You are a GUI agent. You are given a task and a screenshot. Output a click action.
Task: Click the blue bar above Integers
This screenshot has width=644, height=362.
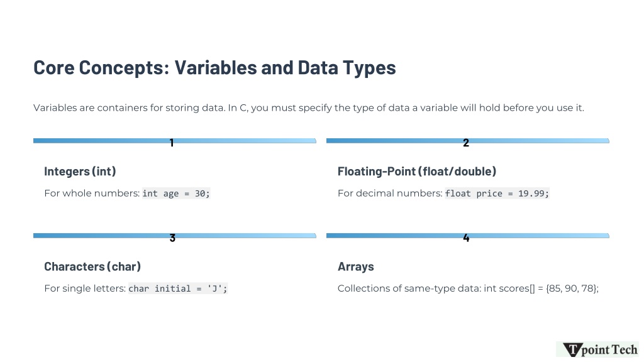tap(175, 141)
